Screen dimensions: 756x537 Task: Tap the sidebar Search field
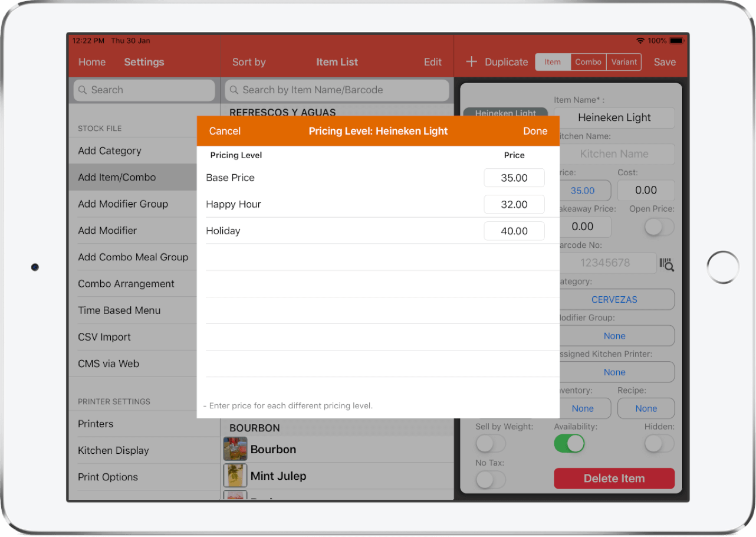tap(144, 90)
